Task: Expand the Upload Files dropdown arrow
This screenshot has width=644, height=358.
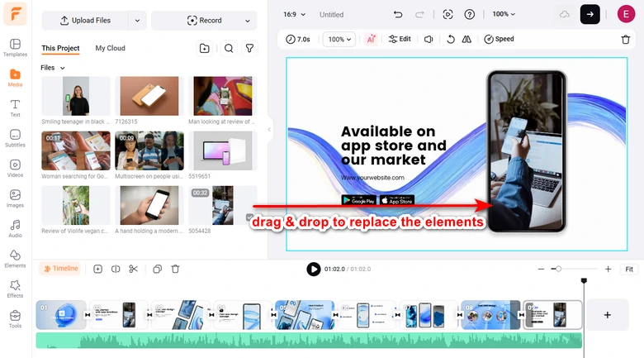Action: click(137, 21)
